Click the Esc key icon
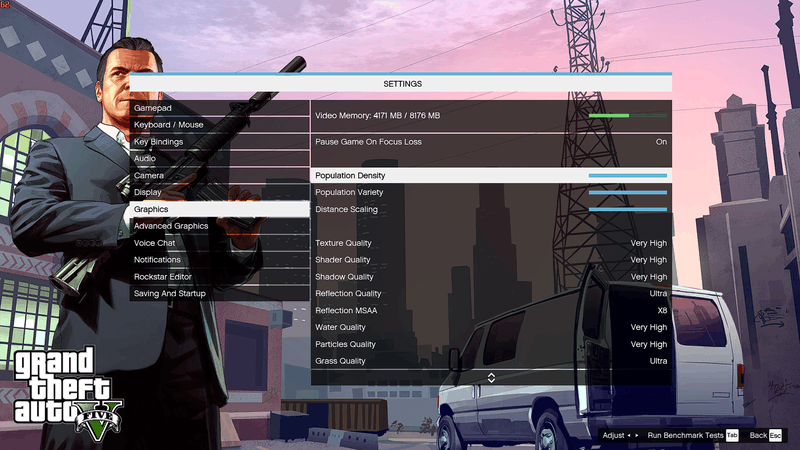800x450 pixels. click(x=775, y=435)
